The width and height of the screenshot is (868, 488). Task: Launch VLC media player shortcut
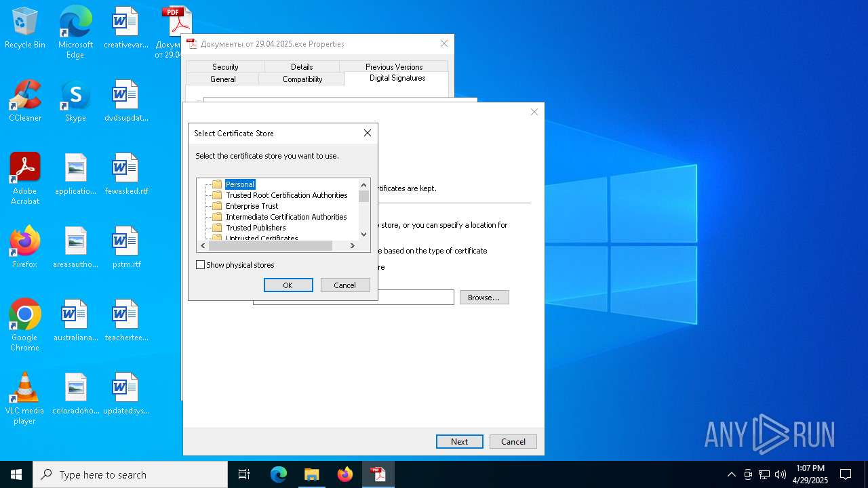(25, 399)
